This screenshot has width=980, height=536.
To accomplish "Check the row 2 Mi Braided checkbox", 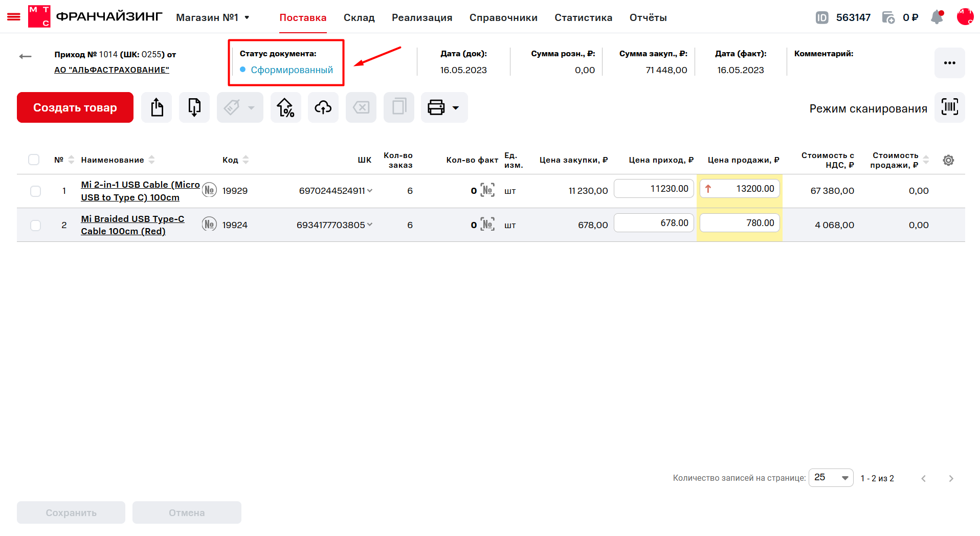I will click(35, 225).
